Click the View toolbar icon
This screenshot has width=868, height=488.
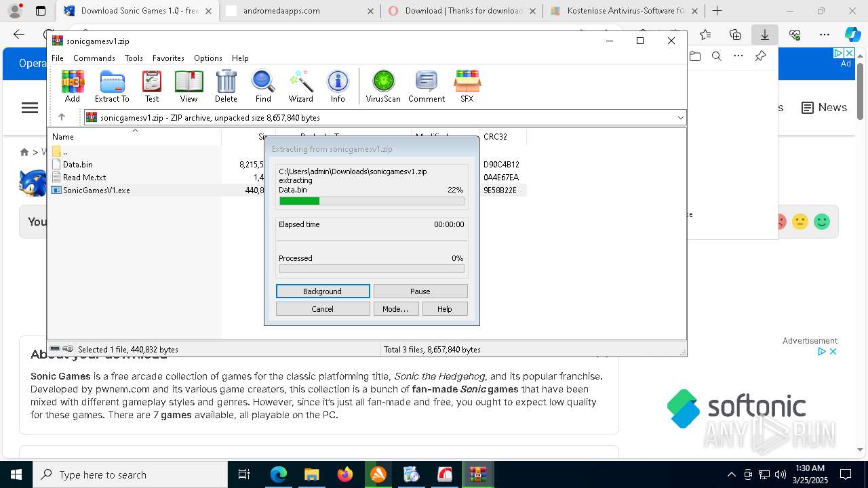point(189,86)
